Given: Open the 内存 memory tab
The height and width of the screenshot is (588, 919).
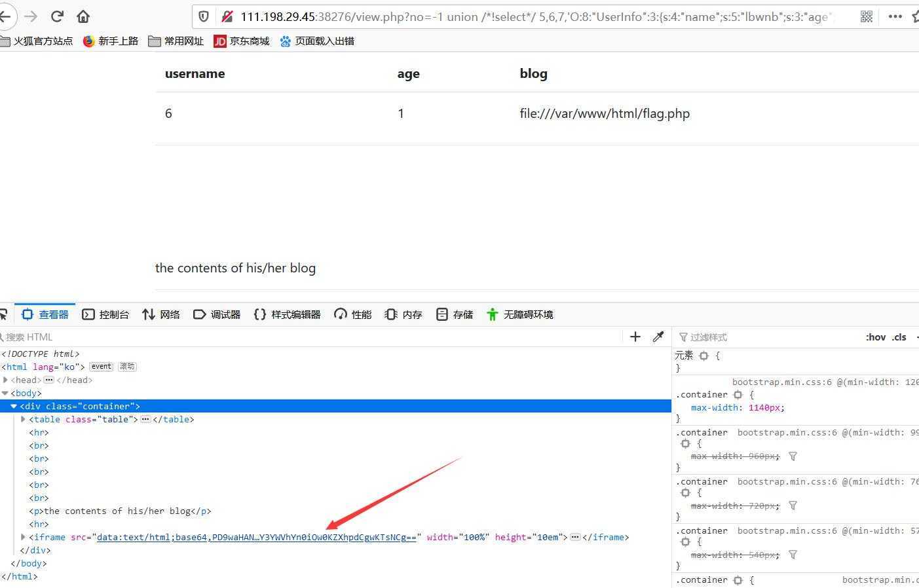Looking at the screenshot, I should pos(403,314).
